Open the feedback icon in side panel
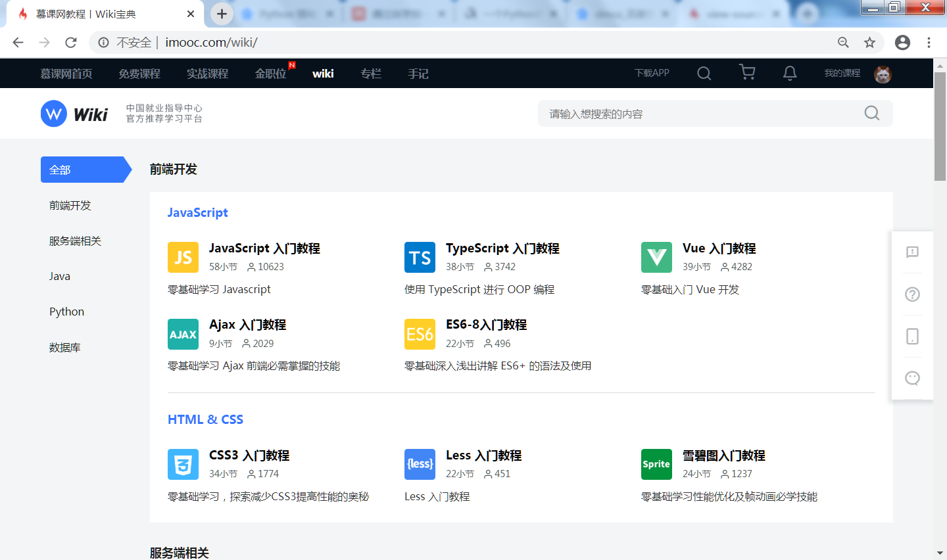This screenshot has width=947, height=560. 912,252
